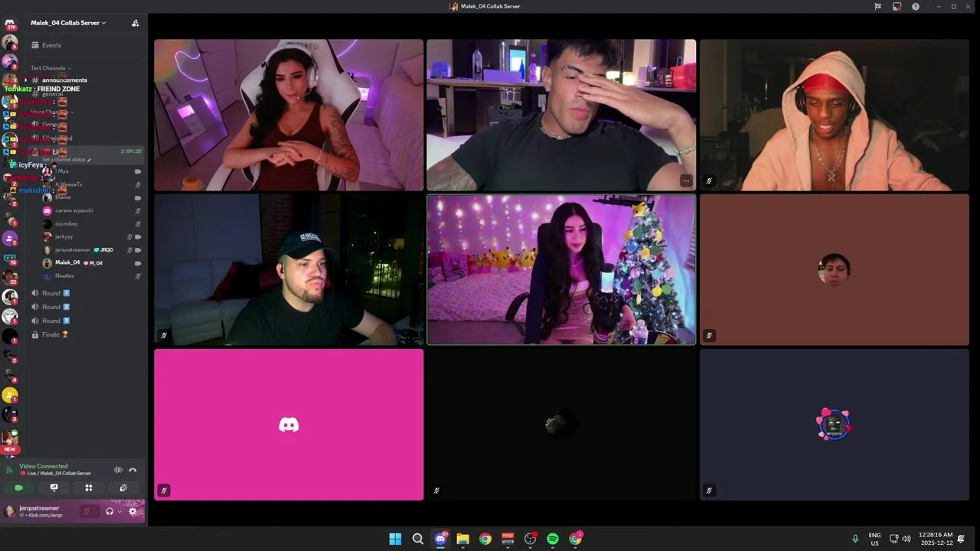Select jerqostreamer in the voice member list
Image resolution: width=980 pixels, height=551 pixels.
click(x=92, y=249)
